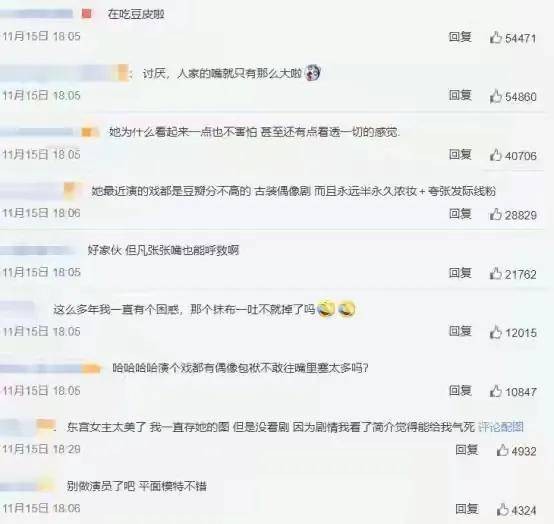This screenshot has height=524, width=554.
Task: Like the last comment with 4324 likes
Action: 502,510
